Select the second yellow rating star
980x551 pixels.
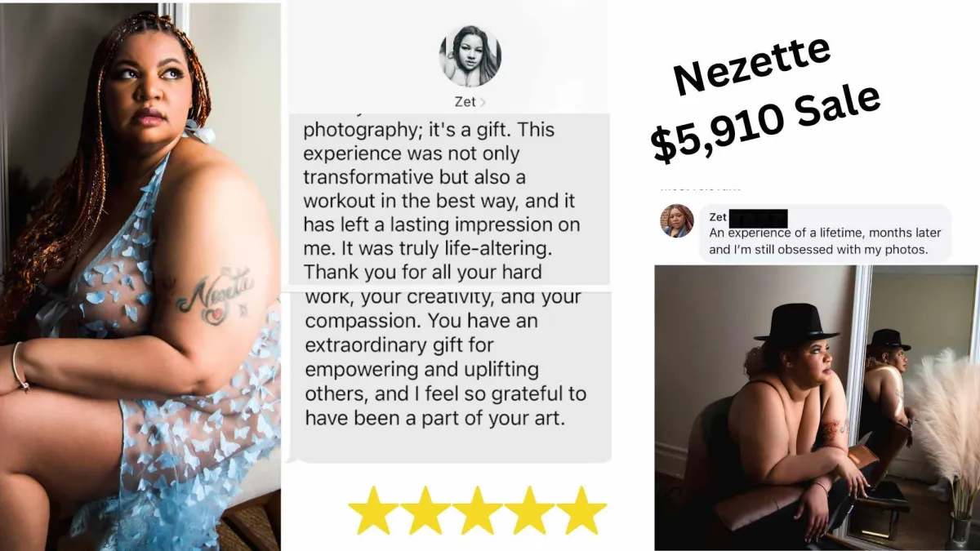pos(425,510)
